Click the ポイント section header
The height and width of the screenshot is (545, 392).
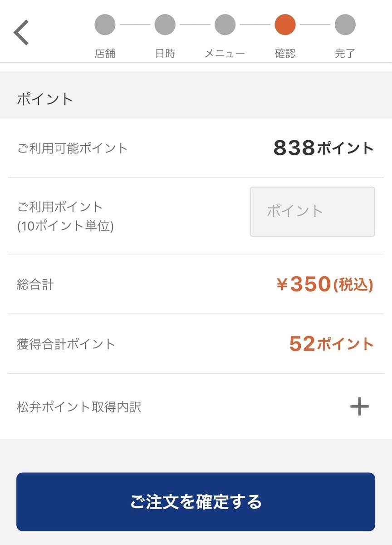point(45,99)
